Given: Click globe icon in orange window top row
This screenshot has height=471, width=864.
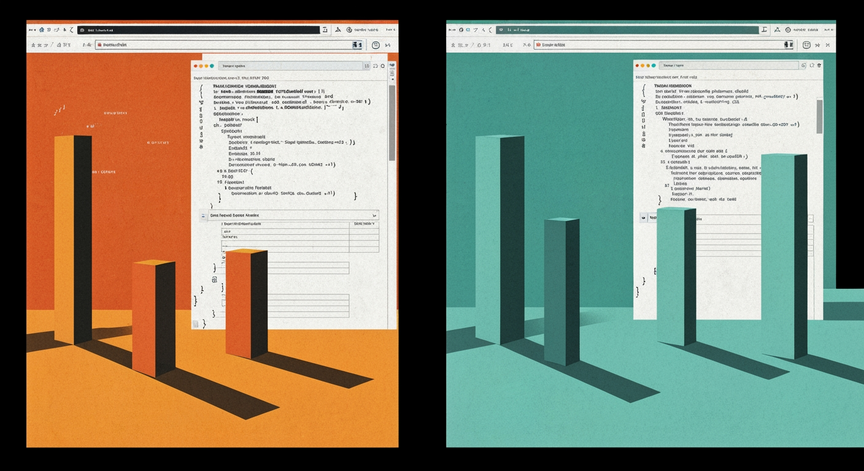Looking at the screenshot, I should 349,30.
